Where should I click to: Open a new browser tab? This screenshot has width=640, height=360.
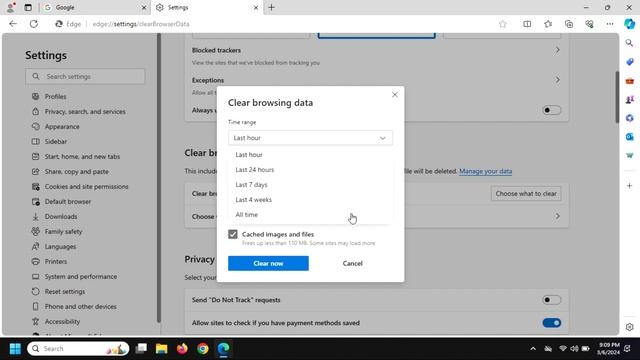[271, 7]
